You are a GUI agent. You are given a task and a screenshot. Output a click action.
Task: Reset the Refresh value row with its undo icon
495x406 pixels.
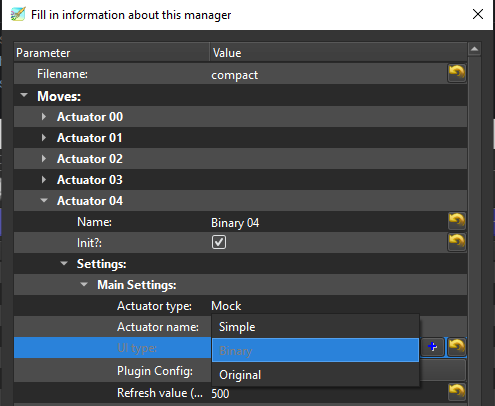[457, 392]
